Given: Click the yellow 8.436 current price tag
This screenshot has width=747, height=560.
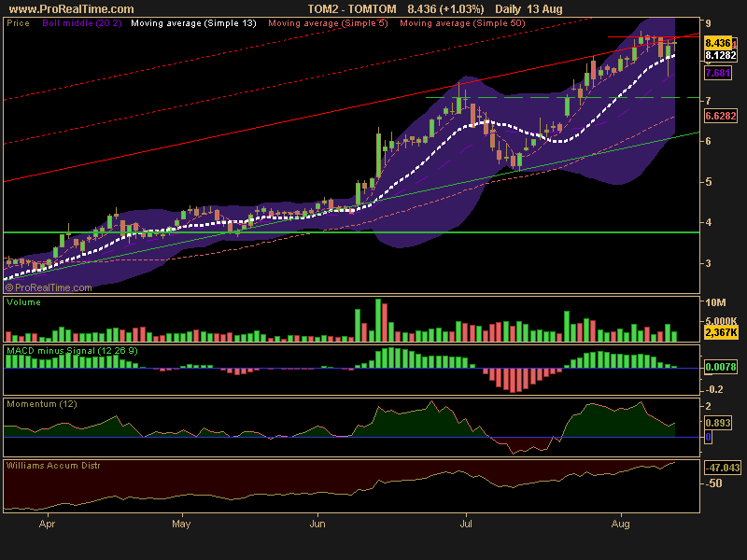Looking at the screenshot, I should click(x=718, y=43).
